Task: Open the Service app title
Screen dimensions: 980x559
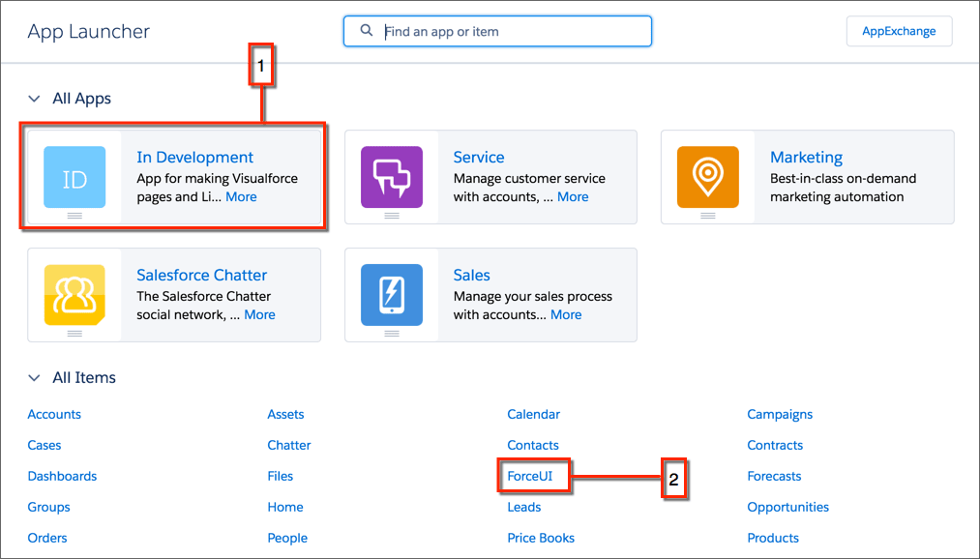Action: [479, 158]
